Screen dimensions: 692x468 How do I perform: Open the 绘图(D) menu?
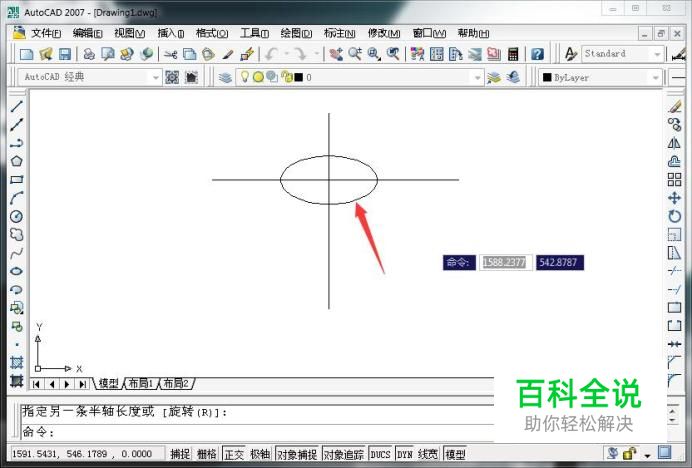pos(296,33)
